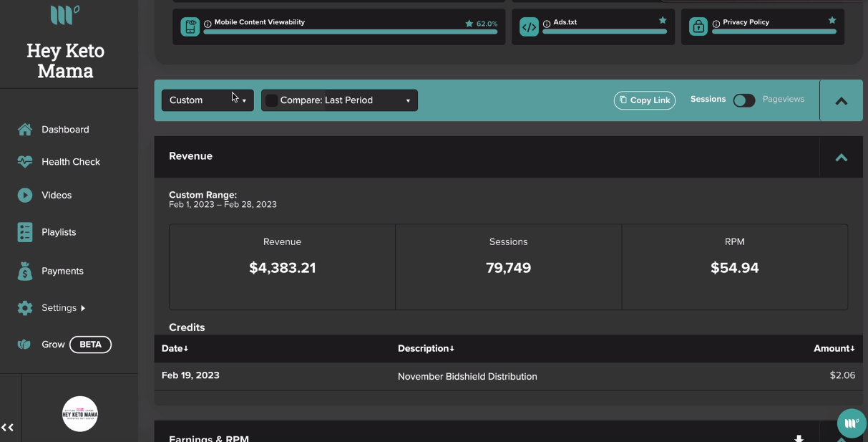Click the Credits heading
868x442 pixels.
(187, 327)
